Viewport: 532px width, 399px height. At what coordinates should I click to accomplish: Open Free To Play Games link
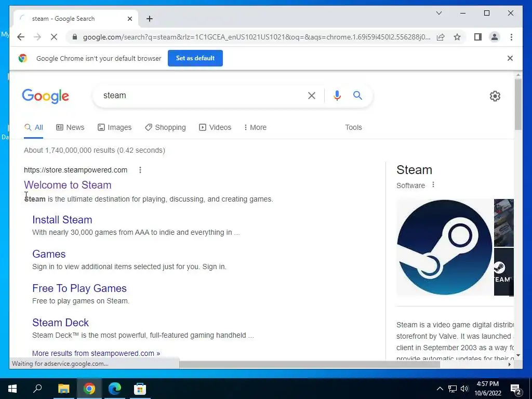point(79,288)
